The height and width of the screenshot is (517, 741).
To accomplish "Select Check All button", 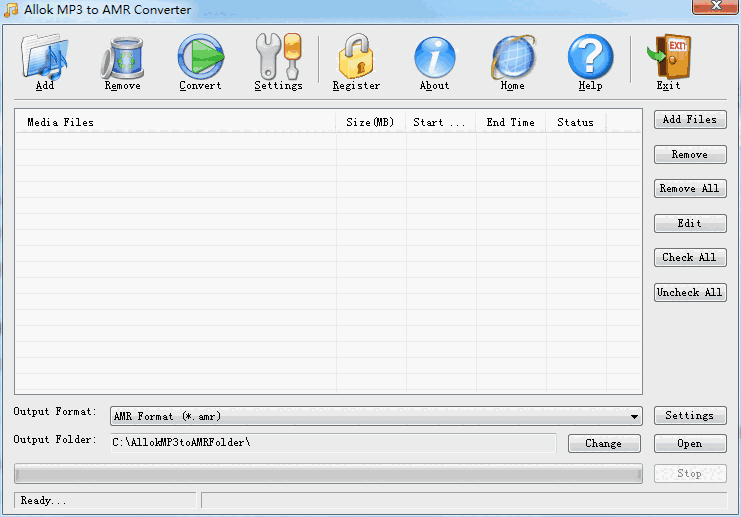I will click(x=690, y=258).
